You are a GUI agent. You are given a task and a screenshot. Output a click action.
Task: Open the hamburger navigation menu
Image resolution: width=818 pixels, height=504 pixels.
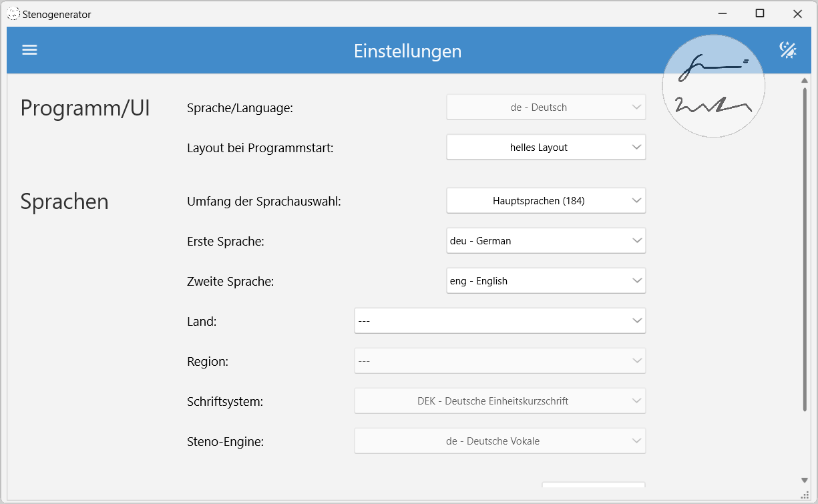(x=29, y=50)
